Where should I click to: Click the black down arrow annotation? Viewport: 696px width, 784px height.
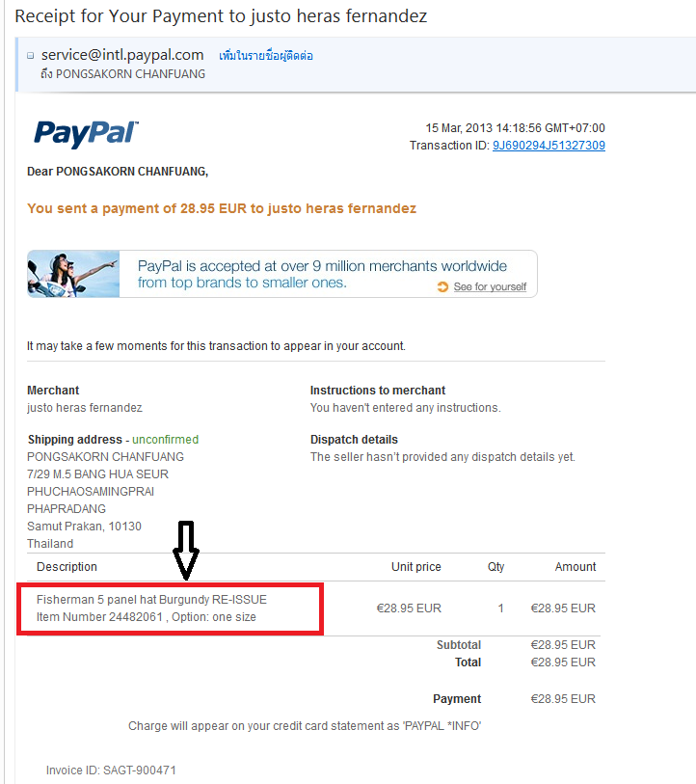pyautogui.click(x=186, y=550)
